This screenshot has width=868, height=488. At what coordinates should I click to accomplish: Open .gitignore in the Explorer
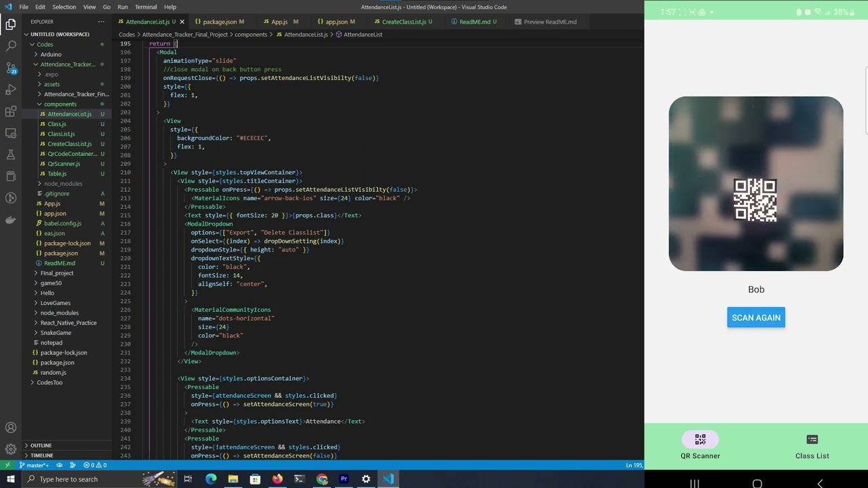pos(57,194)
